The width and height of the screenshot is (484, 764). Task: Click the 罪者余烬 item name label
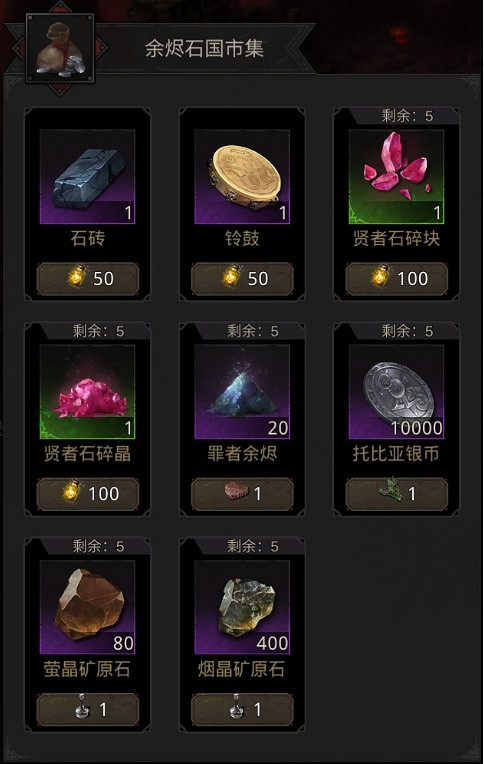[x=242, y=454]
